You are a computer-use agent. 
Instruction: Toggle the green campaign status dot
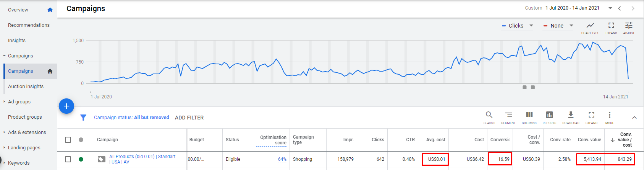point(81,159)
